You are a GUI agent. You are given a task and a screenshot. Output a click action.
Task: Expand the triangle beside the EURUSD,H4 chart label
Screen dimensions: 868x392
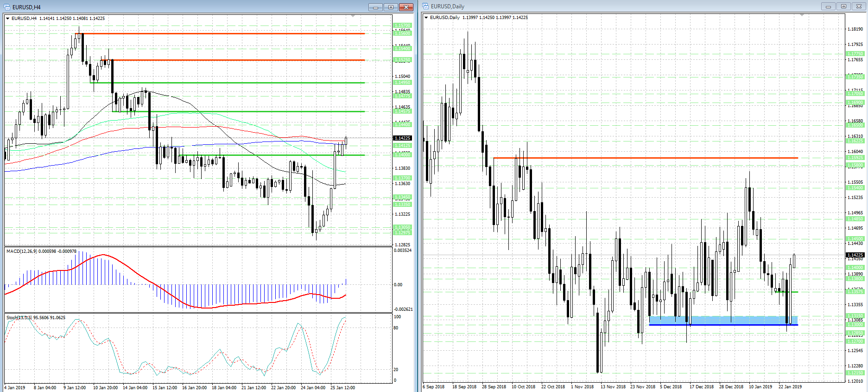click(x=8, y=19)
